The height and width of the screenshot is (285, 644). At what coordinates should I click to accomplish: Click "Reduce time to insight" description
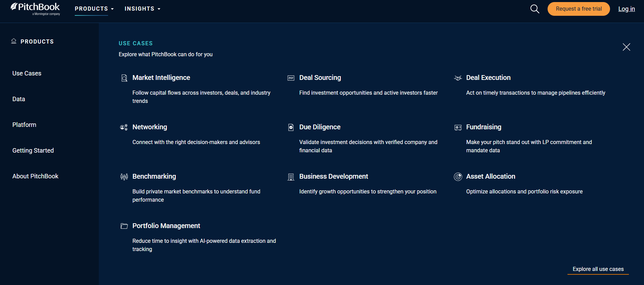pyautogui.click(x=204, y=245)
